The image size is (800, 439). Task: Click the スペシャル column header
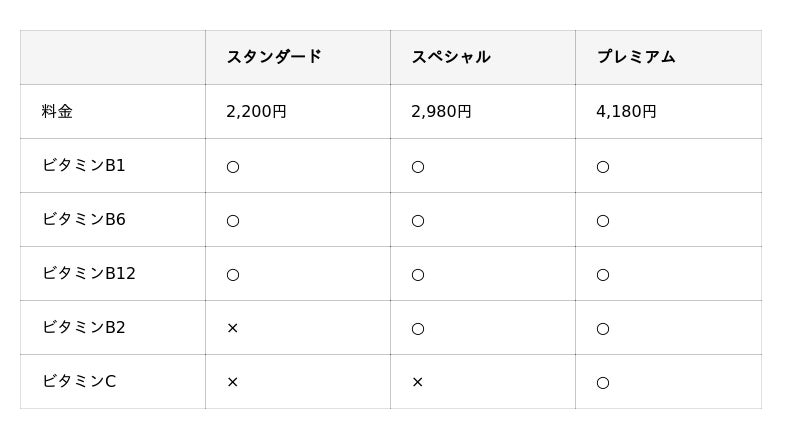point(451,57)
